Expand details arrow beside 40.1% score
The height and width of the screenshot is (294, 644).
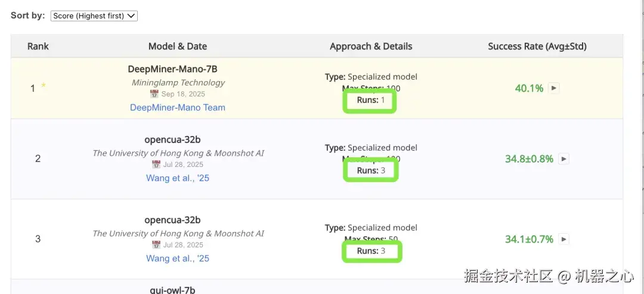[554, 88]
